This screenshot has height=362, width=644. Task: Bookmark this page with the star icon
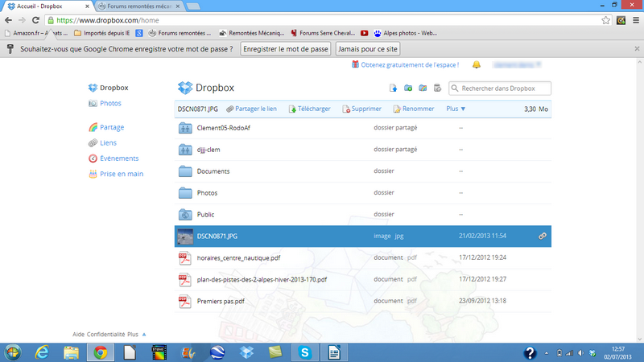point(606,20)
